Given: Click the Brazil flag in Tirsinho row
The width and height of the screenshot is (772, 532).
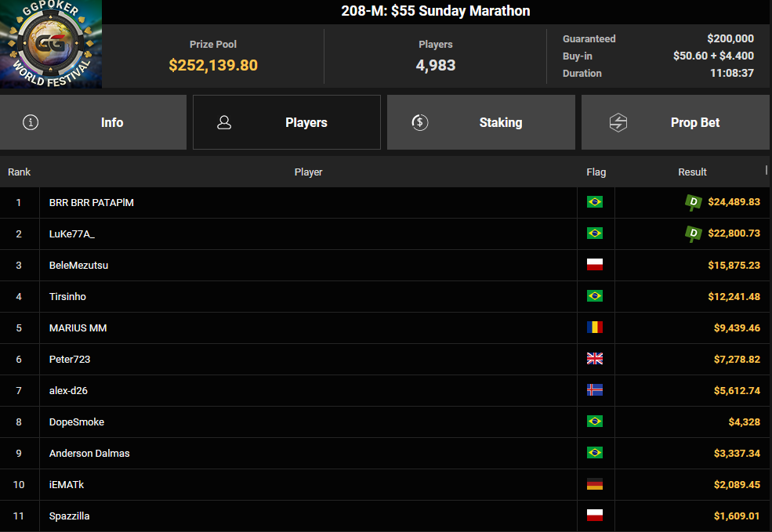Looking at the screenshot, I should pos(595,296).
